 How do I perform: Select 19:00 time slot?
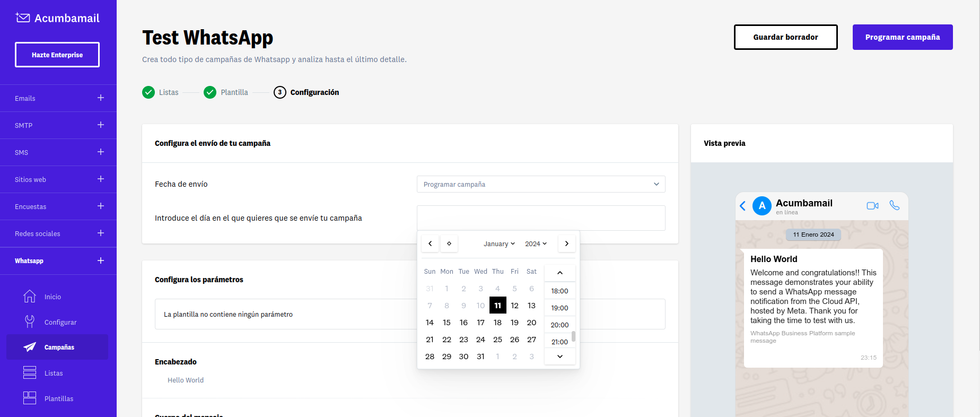pyautogui.click(x=559, y=308)
